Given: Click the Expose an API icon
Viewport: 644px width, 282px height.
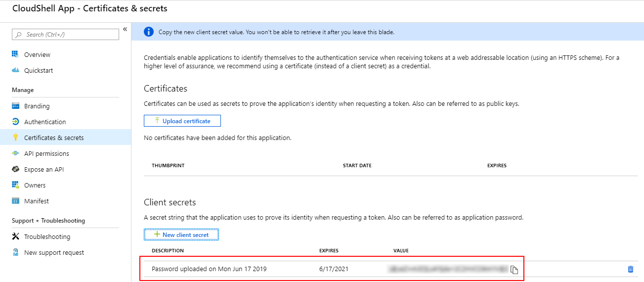Looking at the screenshot, I should (x=15, y=169).
